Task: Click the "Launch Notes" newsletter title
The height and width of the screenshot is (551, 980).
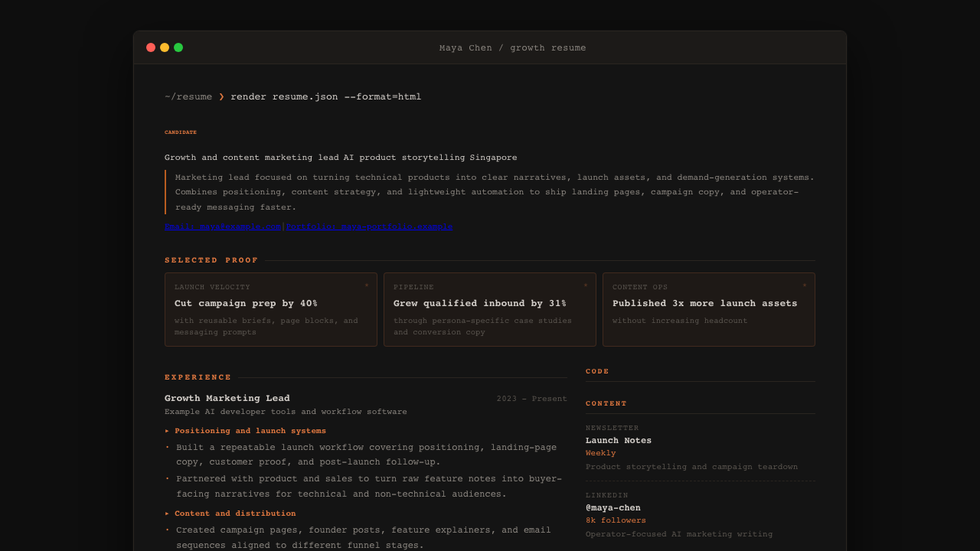Action: pos(619,441)
